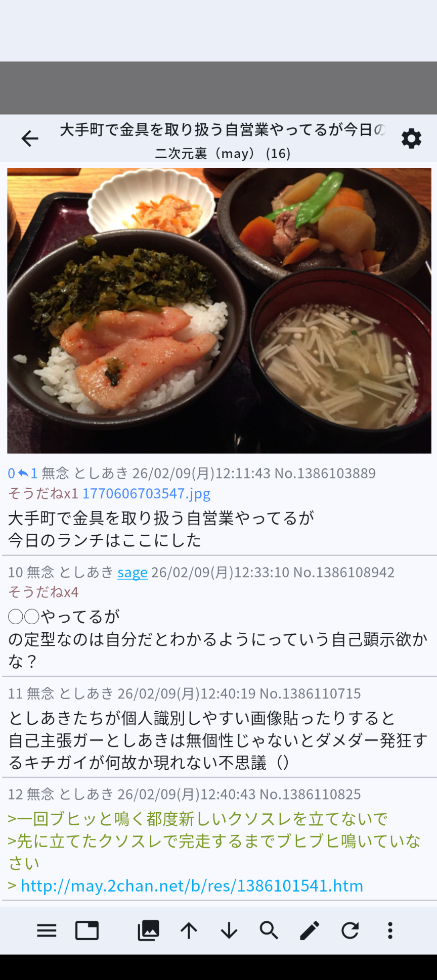Reload the thread with the refresh icon
Image resolution: width=437 pixels, height=980 pixels.
click(350, 930)
